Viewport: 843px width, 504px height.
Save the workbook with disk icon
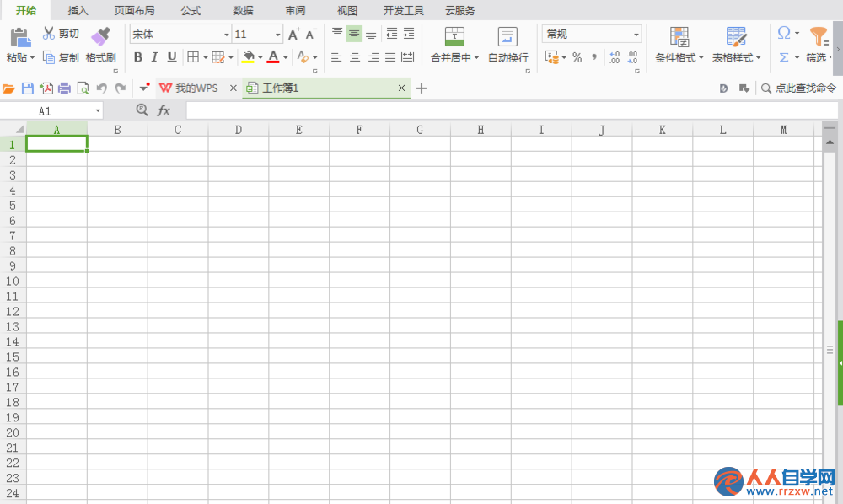(x=28, y=88)
